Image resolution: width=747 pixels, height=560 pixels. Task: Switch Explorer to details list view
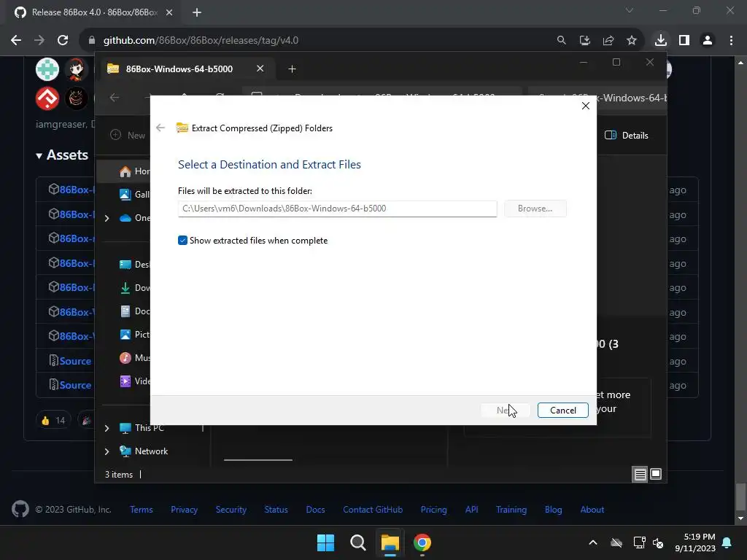click(640, 474)
